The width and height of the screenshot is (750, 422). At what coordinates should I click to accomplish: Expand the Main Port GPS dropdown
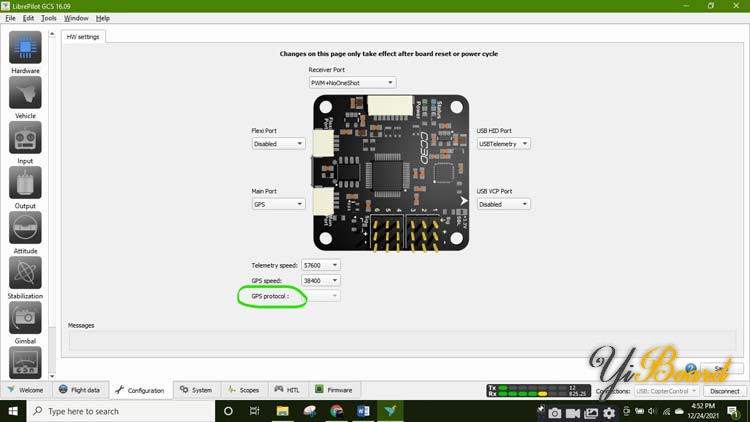pos(278,204)
